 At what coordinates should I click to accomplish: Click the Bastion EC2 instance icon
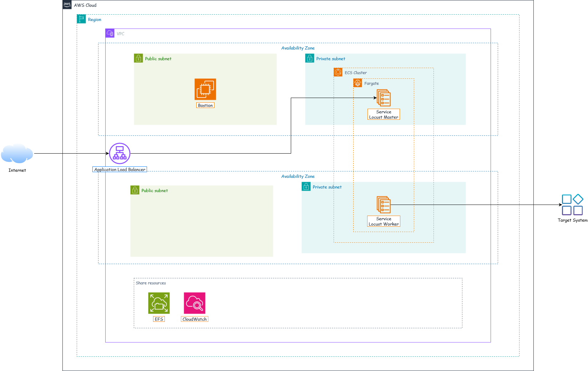[x=205, y=89]
